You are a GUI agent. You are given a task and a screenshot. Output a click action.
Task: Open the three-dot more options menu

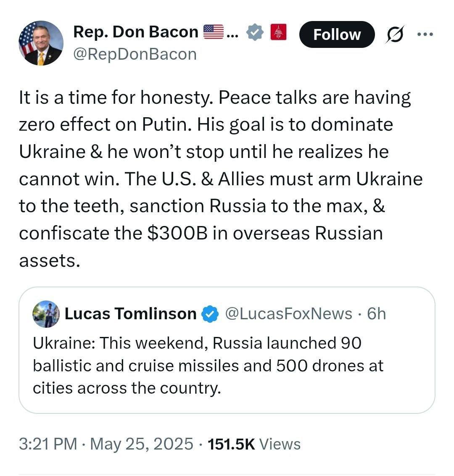tap(425, 34)
